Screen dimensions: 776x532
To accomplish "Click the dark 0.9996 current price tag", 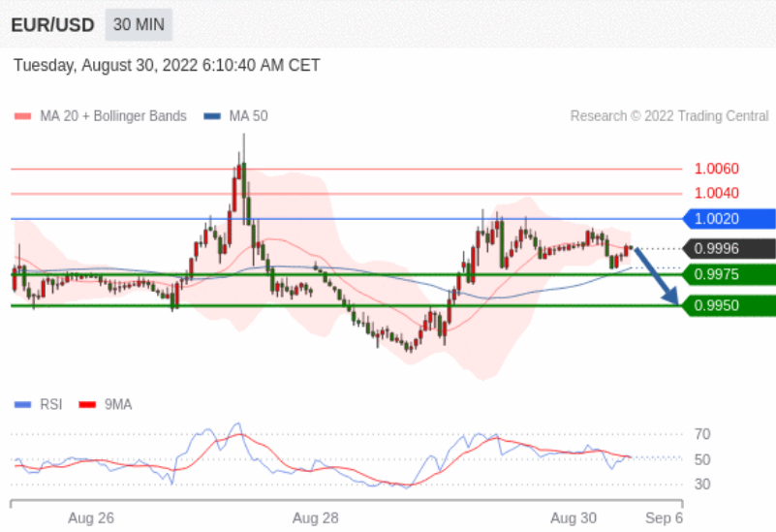I will 729,248.
